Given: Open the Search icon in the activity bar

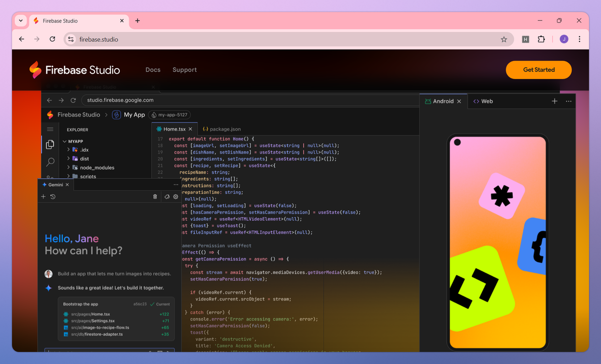Looking at the screenshot, I should tap(50, 162).
